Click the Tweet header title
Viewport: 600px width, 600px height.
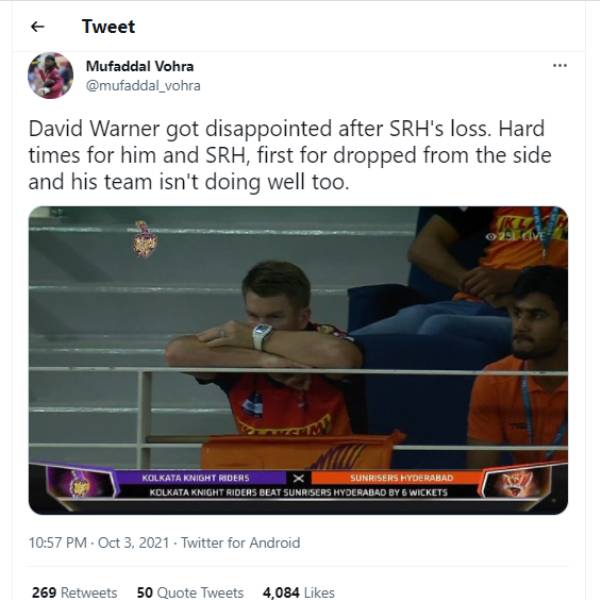coord(108,26)
